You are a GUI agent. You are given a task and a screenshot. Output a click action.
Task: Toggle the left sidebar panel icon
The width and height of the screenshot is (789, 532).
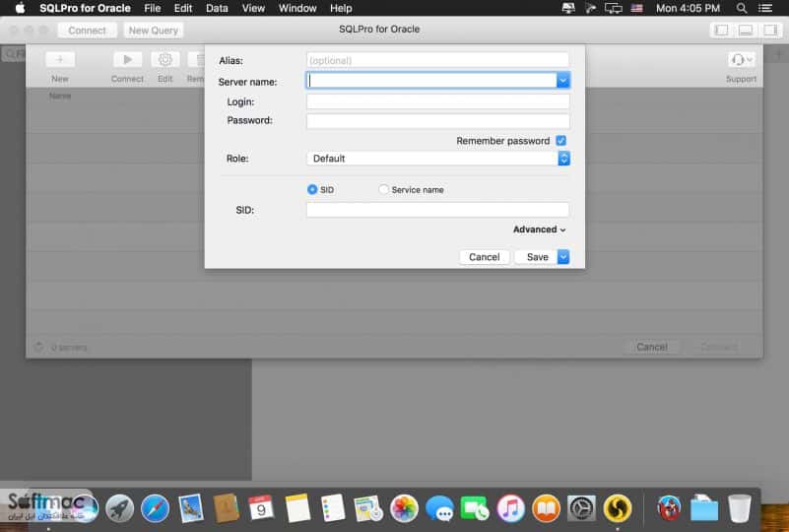[722, 31]
